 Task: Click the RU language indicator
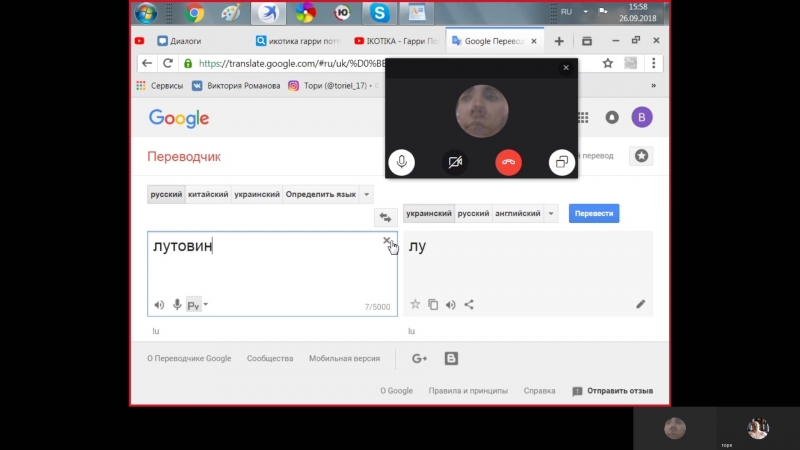[566, 12]
